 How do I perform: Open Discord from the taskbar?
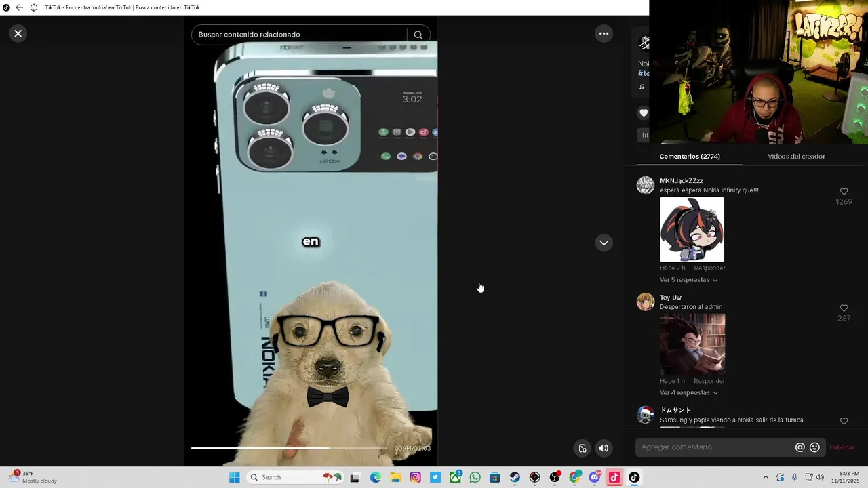595,478
